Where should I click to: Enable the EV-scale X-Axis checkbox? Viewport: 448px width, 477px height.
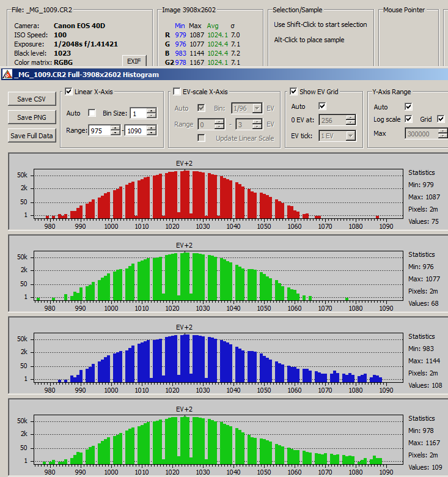point(177,92)
